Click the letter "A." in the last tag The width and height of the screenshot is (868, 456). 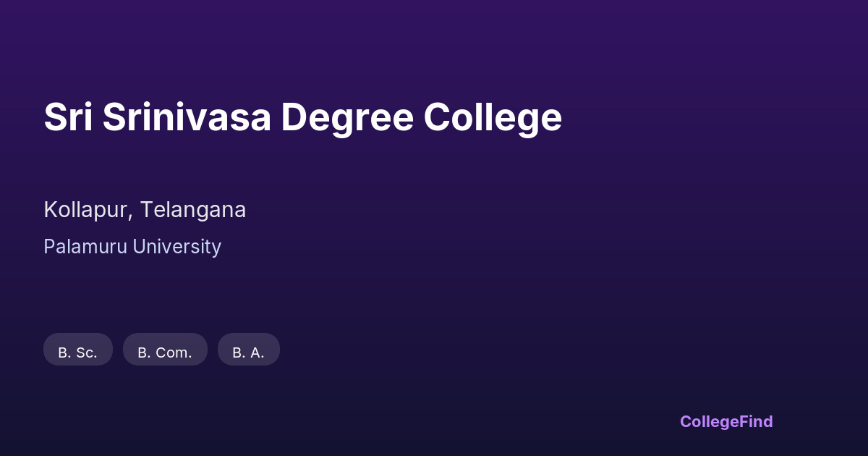pyautogui.click(x=257, y=352)
